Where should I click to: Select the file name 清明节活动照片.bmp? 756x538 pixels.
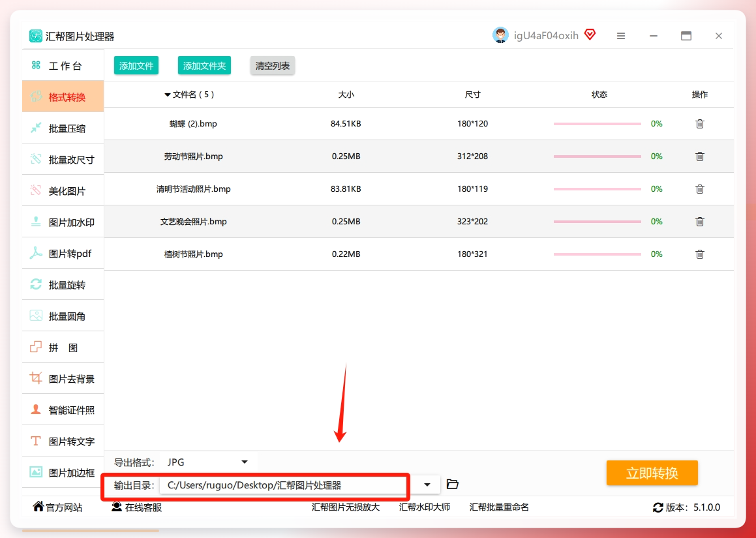click(194, 189)
